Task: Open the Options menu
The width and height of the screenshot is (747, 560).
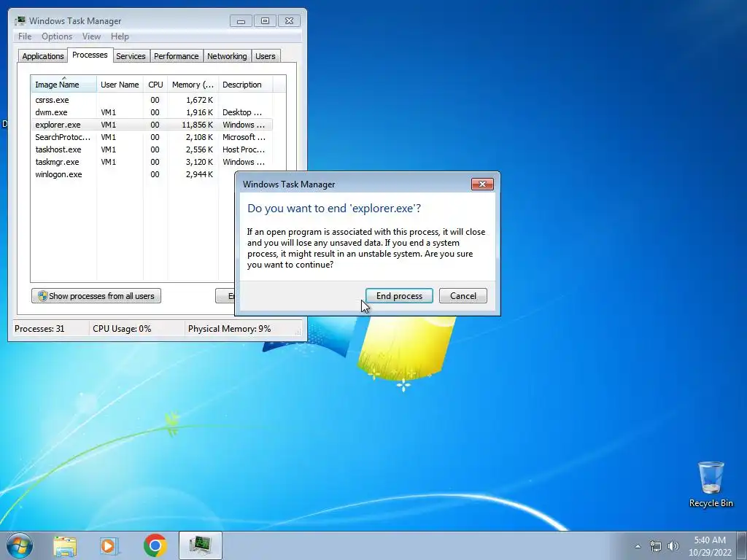Action: 57,36
